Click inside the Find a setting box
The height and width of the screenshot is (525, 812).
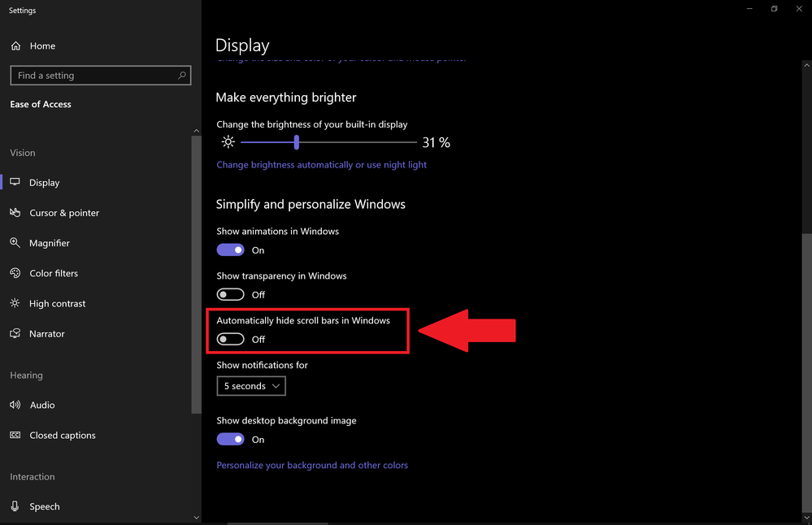tap(101, 76)
